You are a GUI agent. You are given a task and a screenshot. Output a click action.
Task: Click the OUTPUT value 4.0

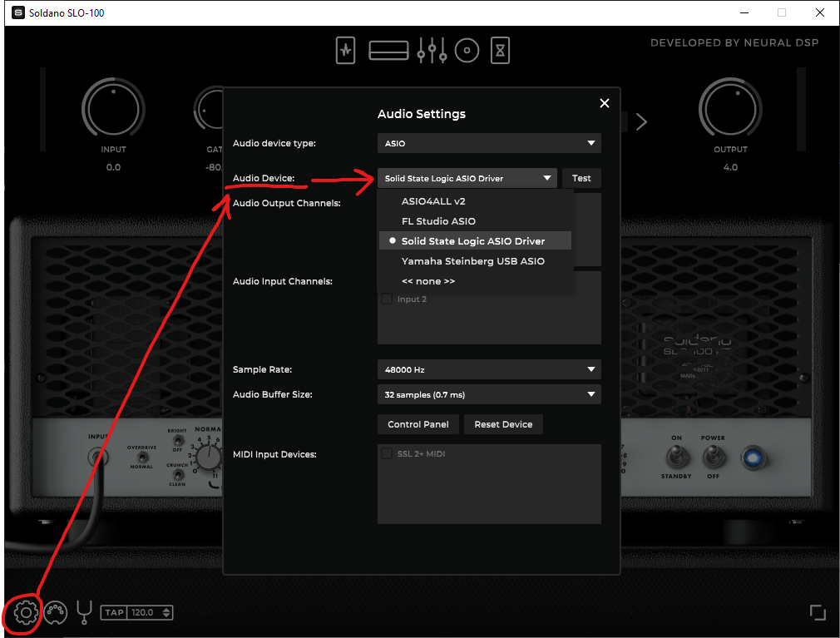pos(730,167)
